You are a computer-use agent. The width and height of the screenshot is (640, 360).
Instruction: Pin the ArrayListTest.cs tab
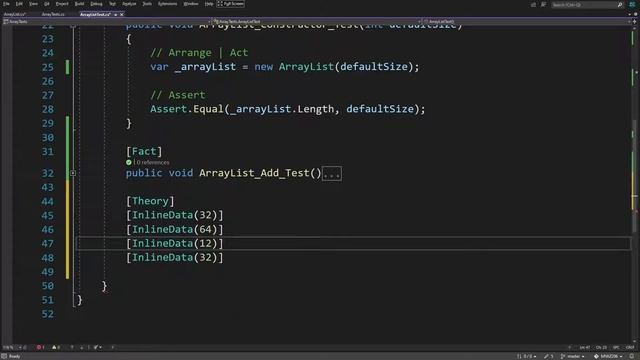point(116,14)
